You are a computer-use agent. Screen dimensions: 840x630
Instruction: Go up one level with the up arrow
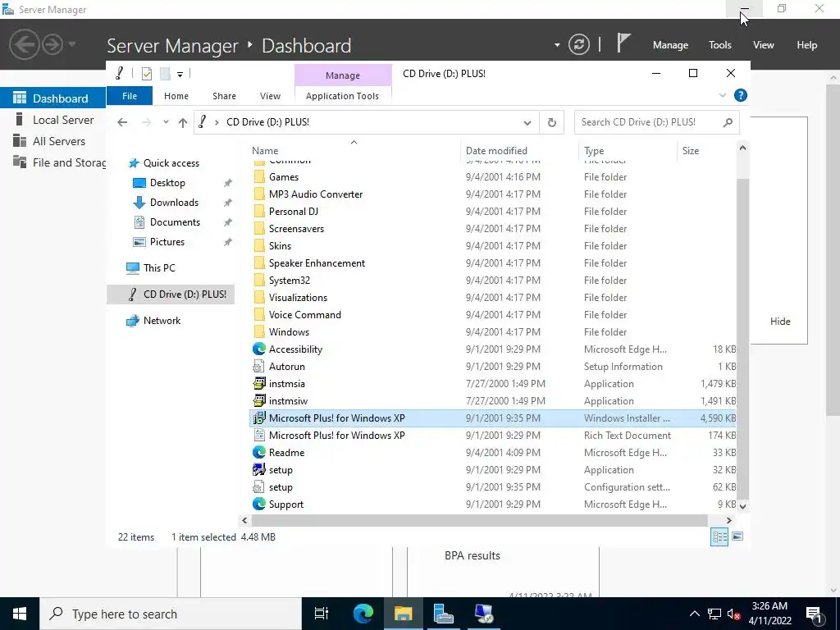183,123
